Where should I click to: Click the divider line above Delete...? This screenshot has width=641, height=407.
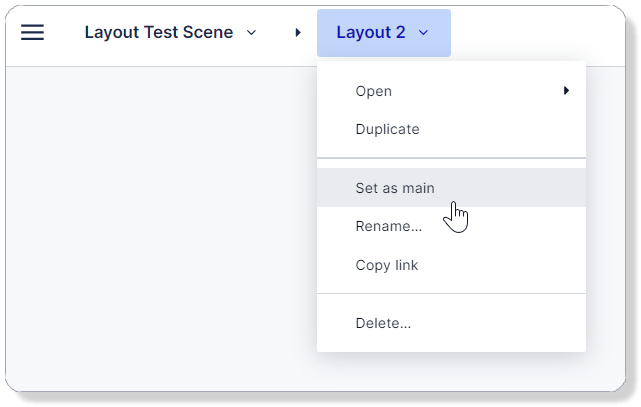tap(451, 294)
